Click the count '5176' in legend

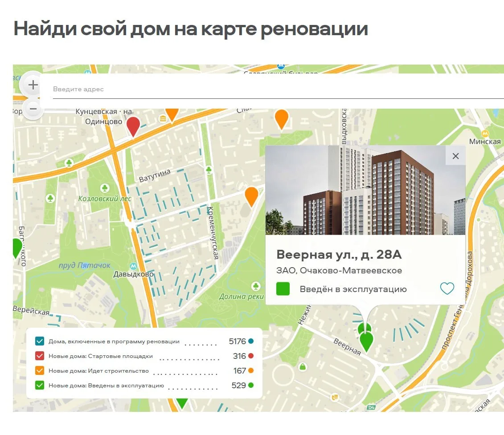(237, 341)
